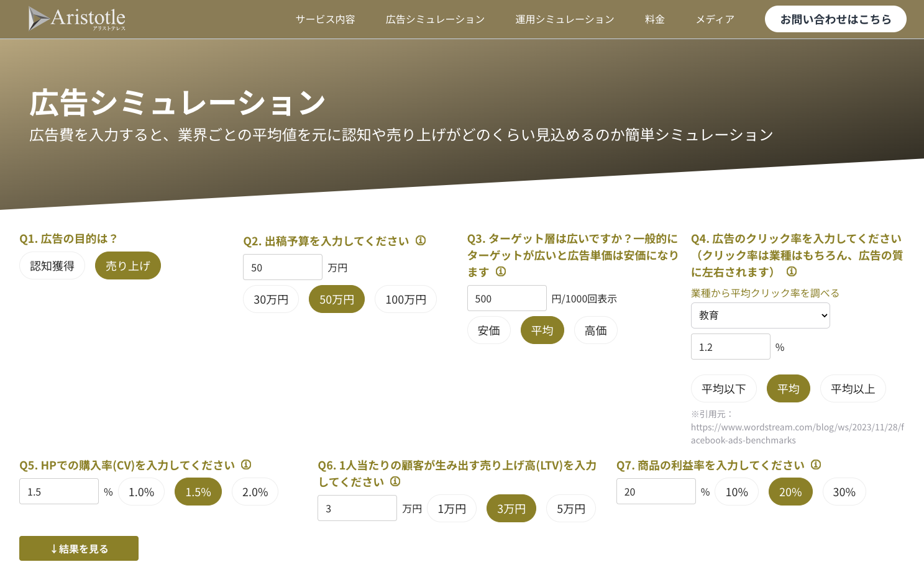
Task: Open 料金 in the navigation
Action: tap(655, 19)
